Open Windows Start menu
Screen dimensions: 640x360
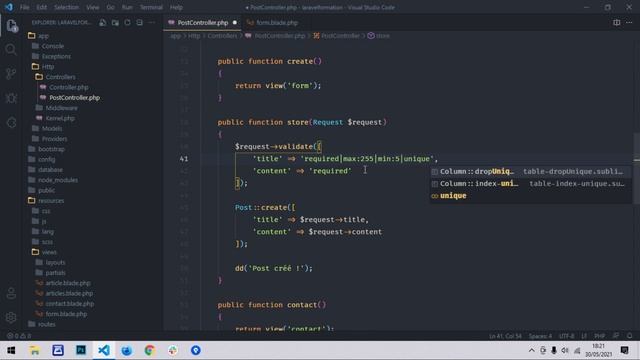click(11, 350)
